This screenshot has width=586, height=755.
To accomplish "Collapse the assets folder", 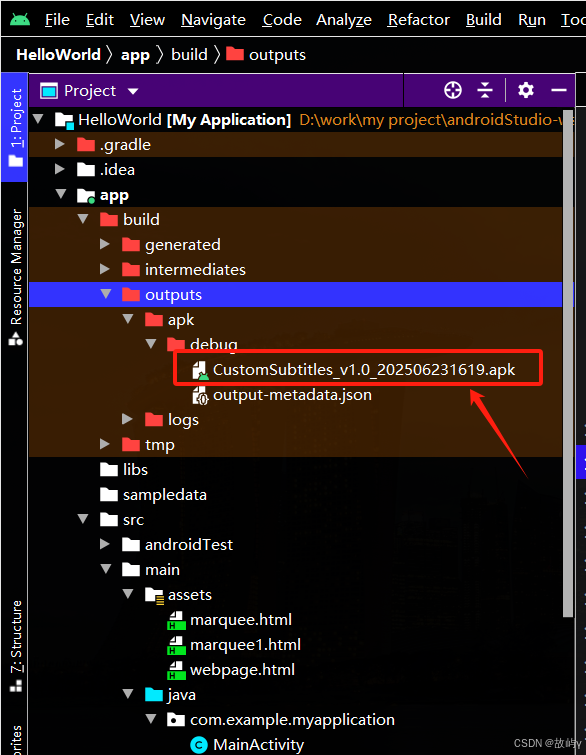I will (x=128, y=594).
